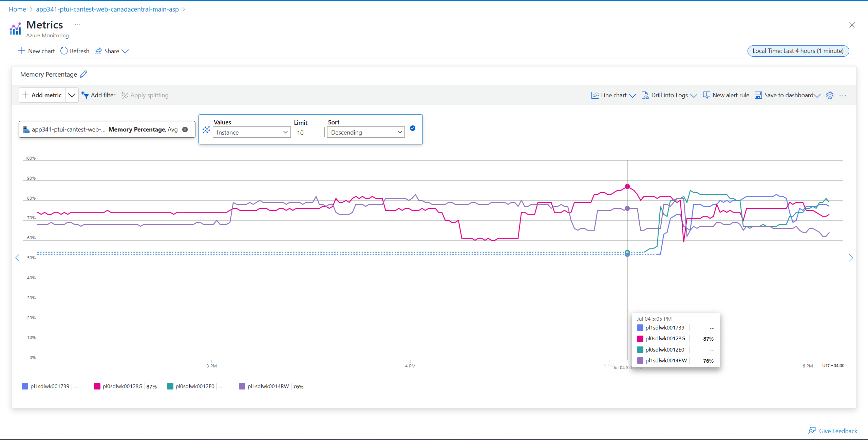Pan chart backward with left arrow
The height and width of the screenshot is (440, 868).
[x=17, y=258]
